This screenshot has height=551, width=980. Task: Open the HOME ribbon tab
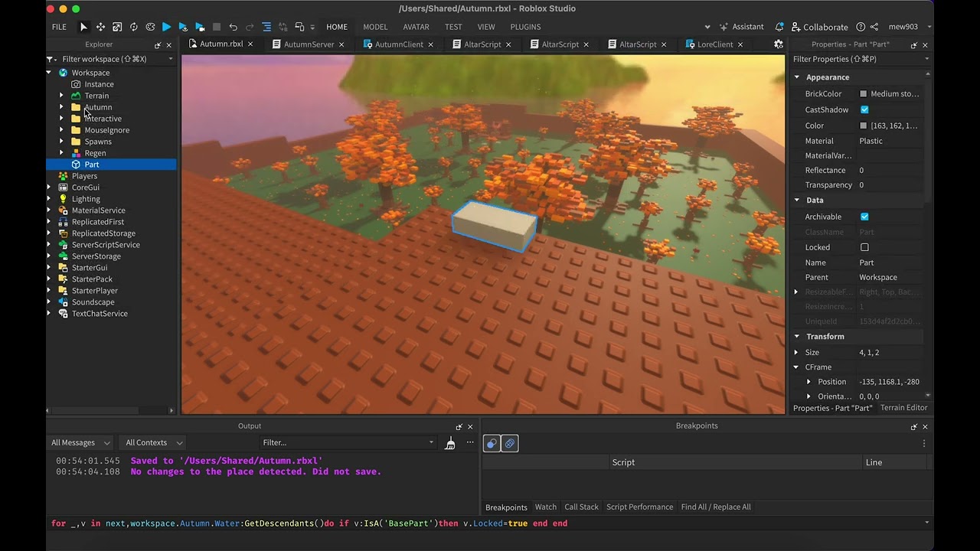coord(337,27)
